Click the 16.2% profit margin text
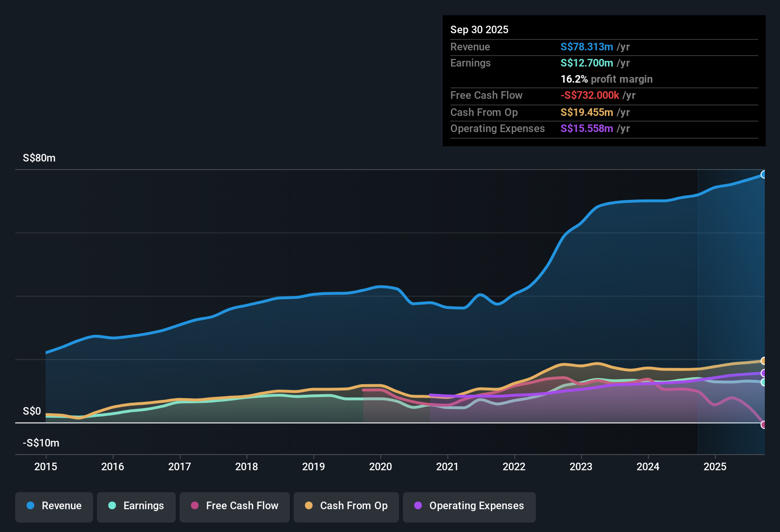Image resolution: width=780 pixels, height=532 pixels. [607, 79]
